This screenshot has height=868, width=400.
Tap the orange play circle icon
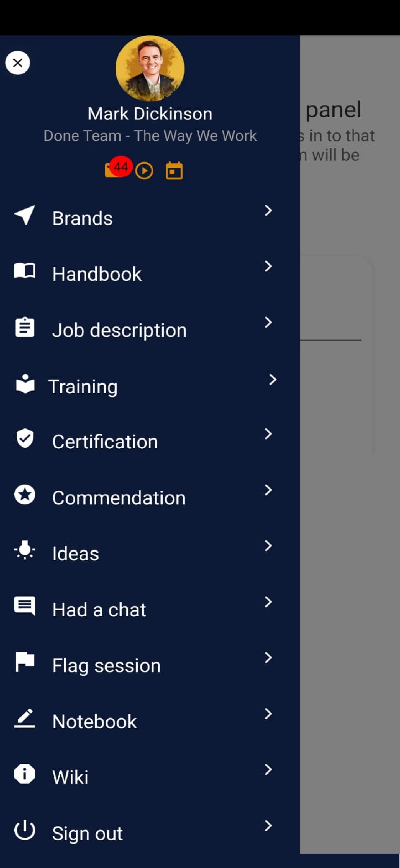pos(144,171)
